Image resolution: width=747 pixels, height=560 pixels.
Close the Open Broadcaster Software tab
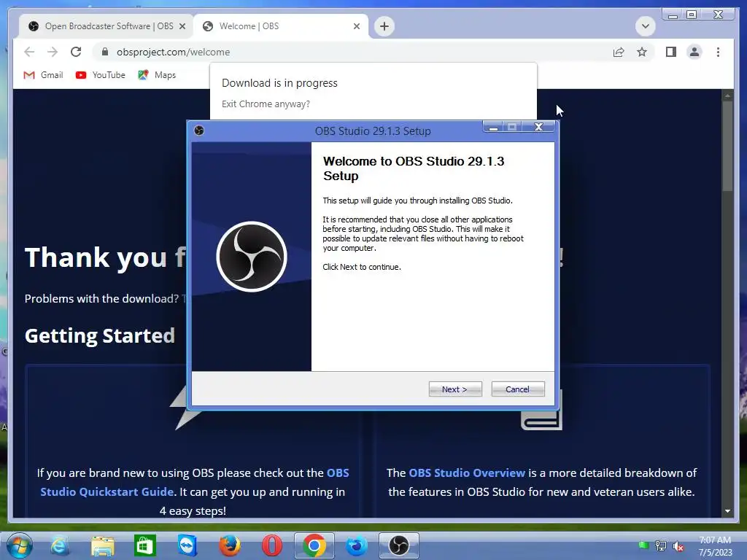[182, 26]
